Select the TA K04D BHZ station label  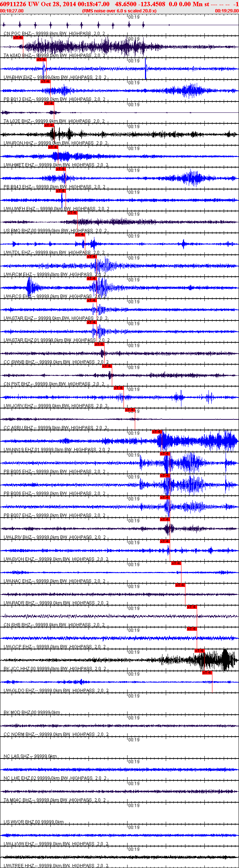[x=54, y=55]
